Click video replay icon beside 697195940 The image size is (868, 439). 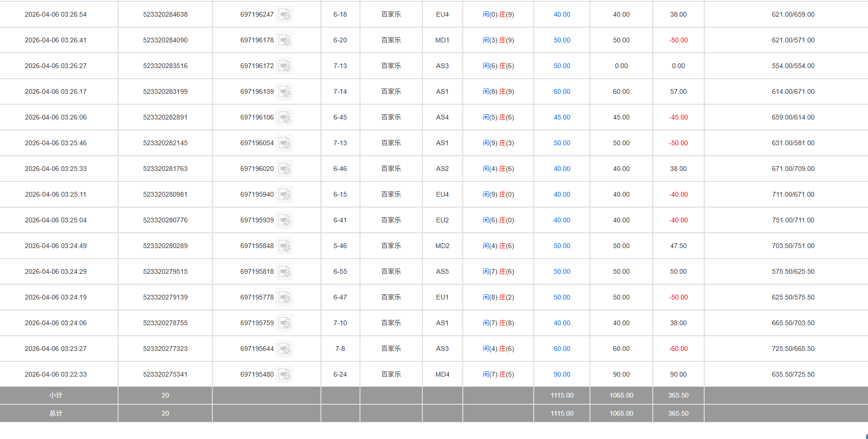pos(284,195)
